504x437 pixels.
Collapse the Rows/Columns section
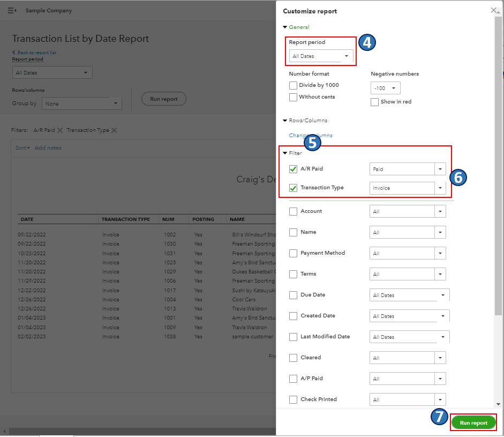tap(285, 121)
